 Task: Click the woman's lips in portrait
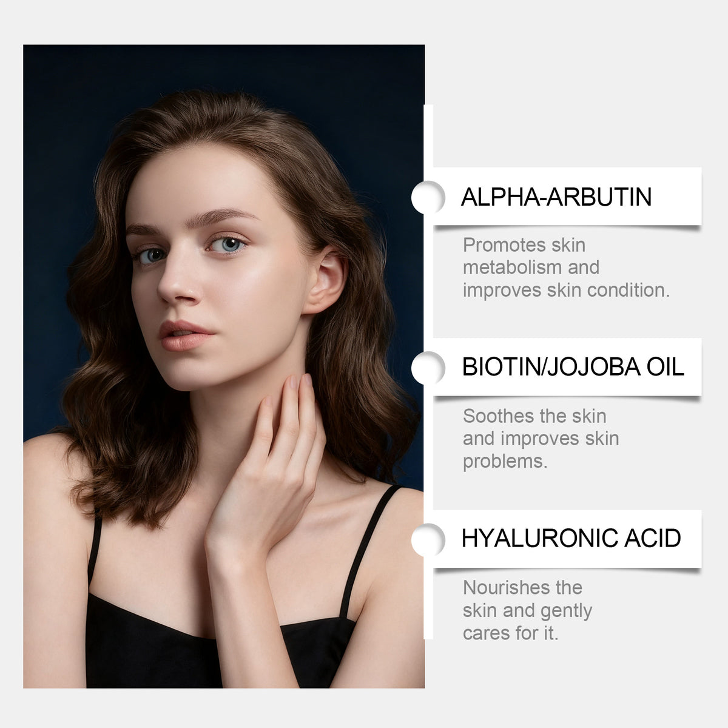click(x=184, y=335)
